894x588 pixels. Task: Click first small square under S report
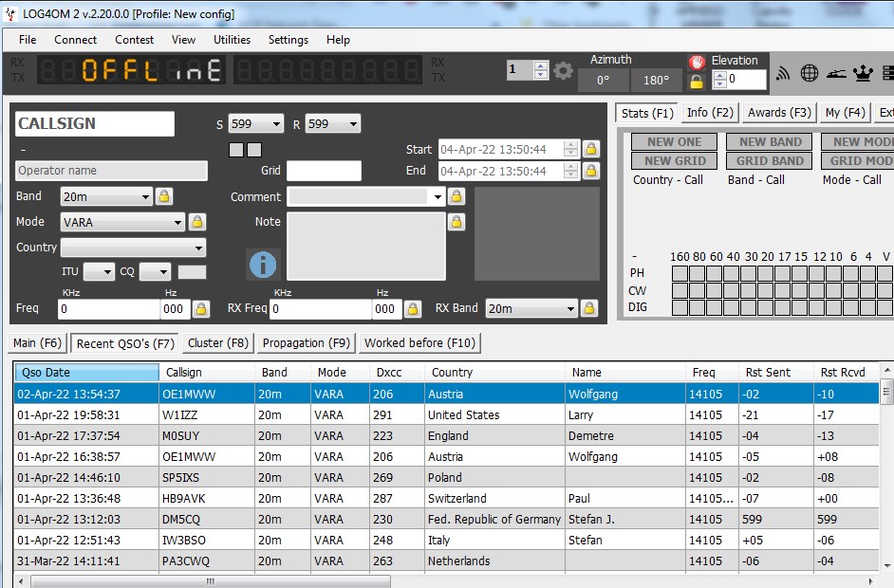[x=235, y=150]
